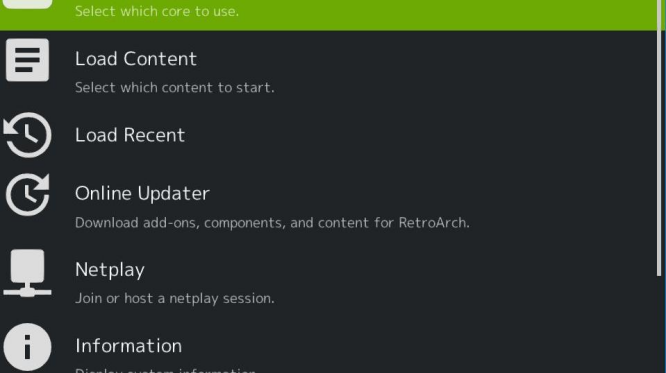Select the 'Select which core to use.' text
Viewport: 666px width, 373px height.
coord(157,11)
